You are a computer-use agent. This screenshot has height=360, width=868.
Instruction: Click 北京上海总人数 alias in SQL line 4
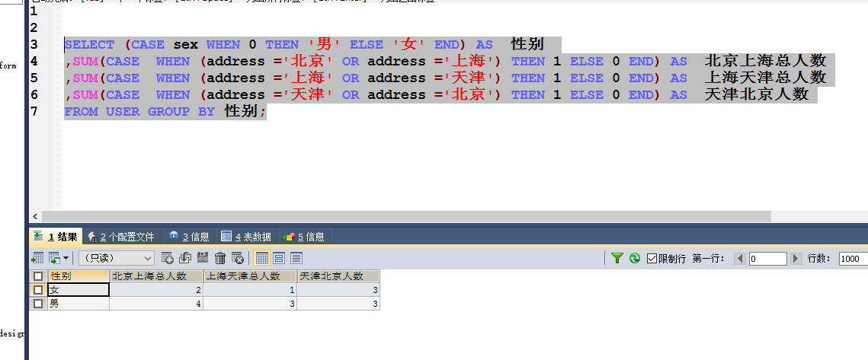coord(765,61)
